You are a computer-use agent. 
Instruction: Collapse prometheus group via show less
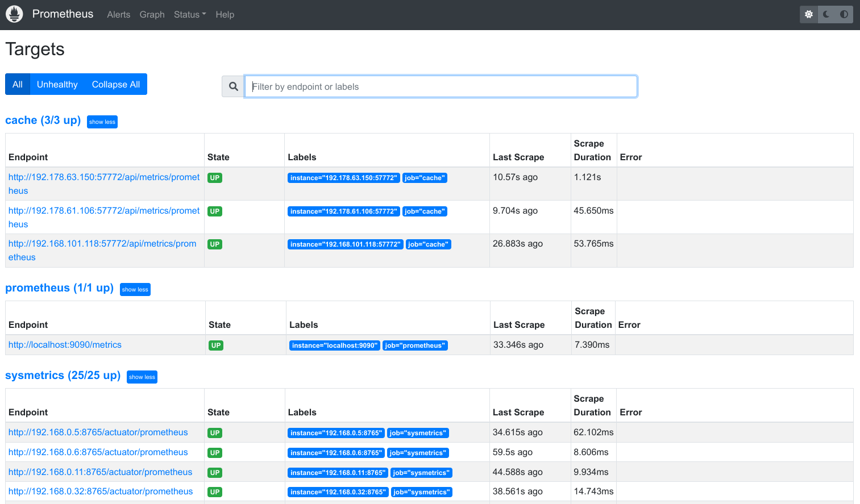pos(135,289)
